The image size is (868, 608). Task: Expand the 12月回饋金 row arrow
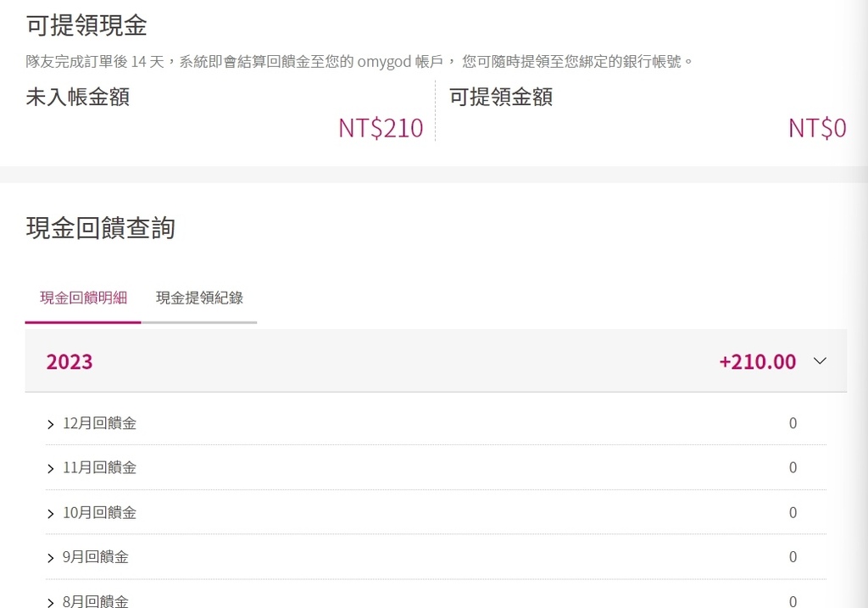[x=50, y=424]
